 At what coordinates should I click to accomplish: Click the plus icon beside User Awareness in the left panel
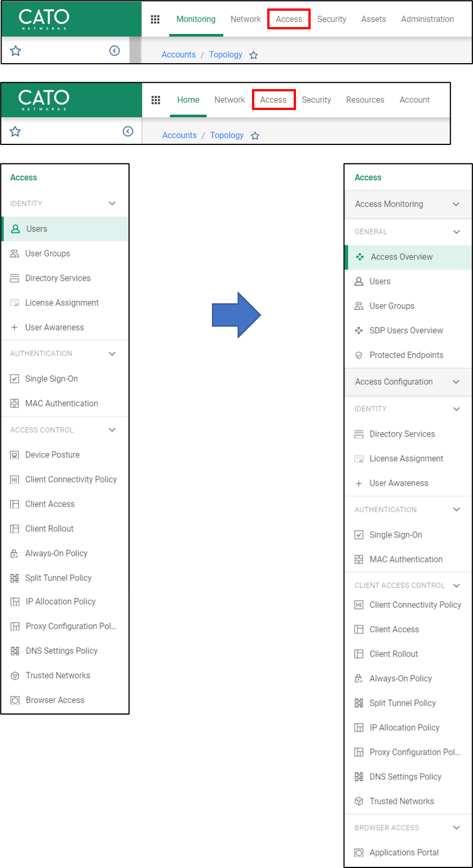click(x=15, y=327)
